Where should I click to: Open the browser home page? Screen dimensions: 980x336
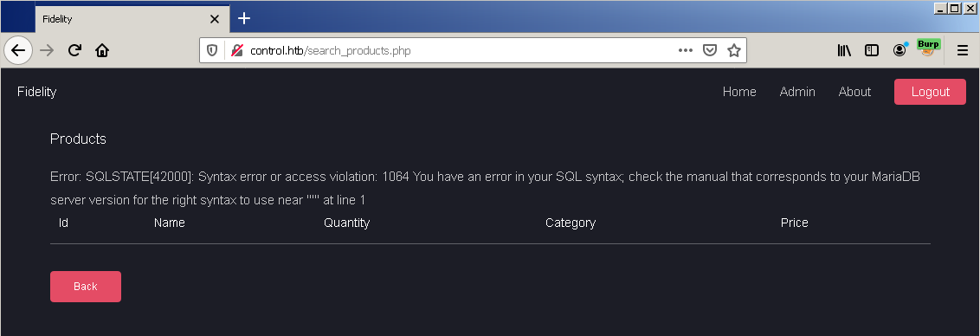[102, 51]
